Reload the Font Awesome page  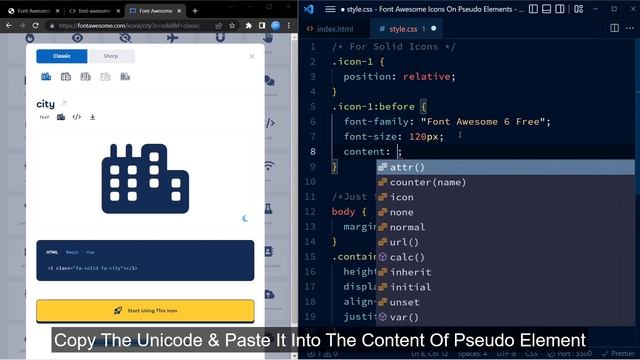pyautogui.click(x=36, y=25)
